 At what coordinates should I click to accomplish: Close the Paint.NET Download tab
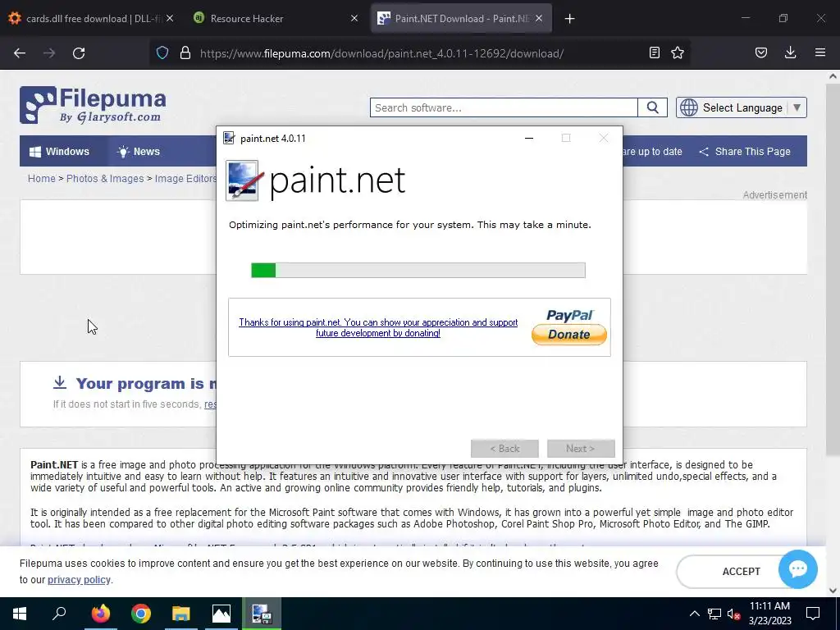point(539,18)
